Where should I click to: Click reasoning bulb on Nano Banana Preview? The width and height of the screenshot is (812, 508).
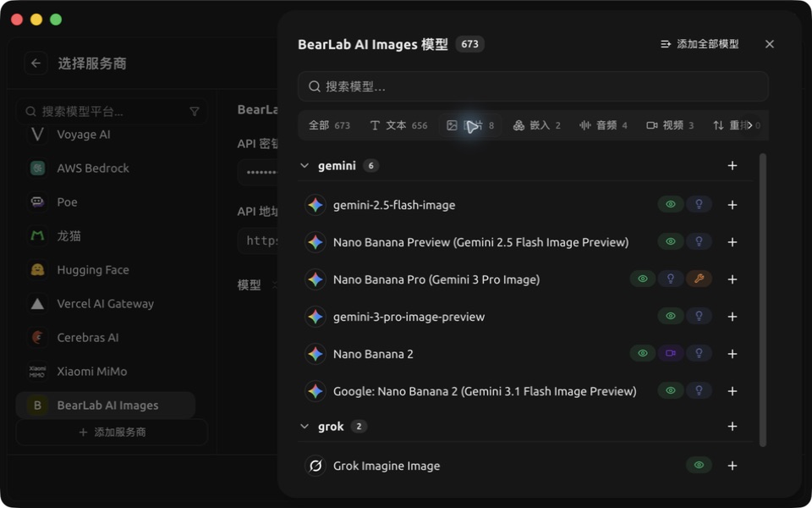(699, 241)
